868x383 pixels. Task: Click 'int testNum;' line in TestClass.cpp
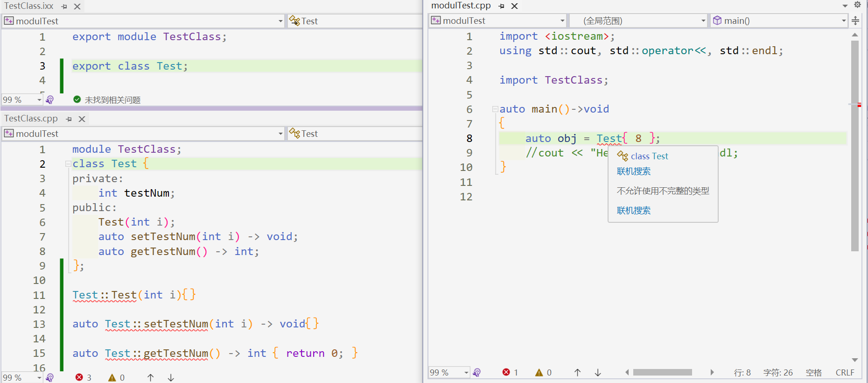(x=136, y=193)
